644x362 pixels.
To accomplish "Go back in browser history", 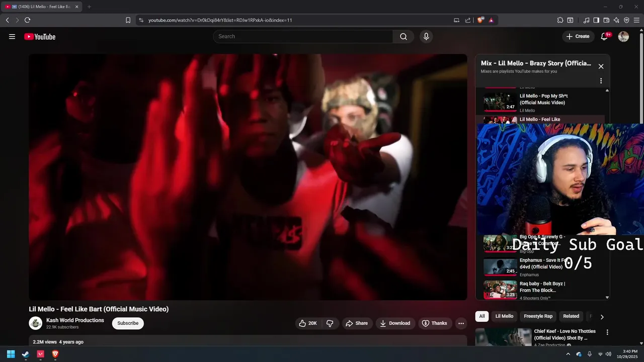I will tap(7, 20).
